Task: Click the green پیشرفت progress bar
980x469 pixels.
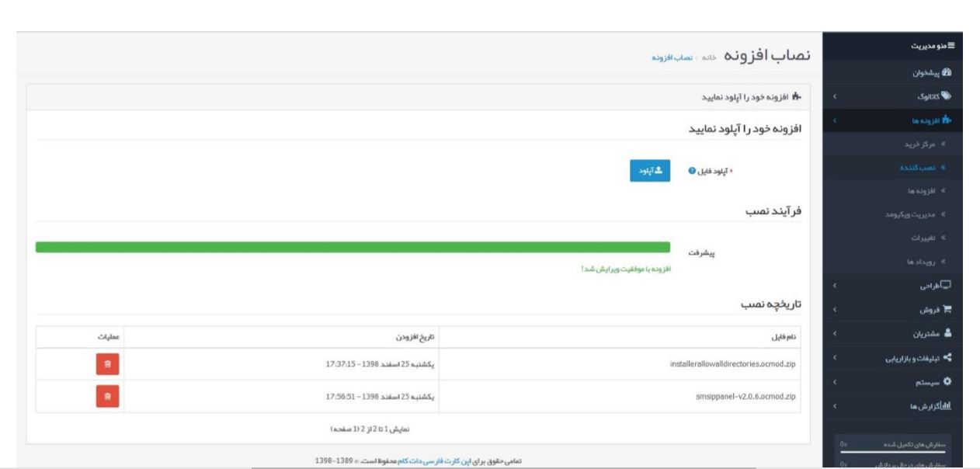Action: point(349,247)
